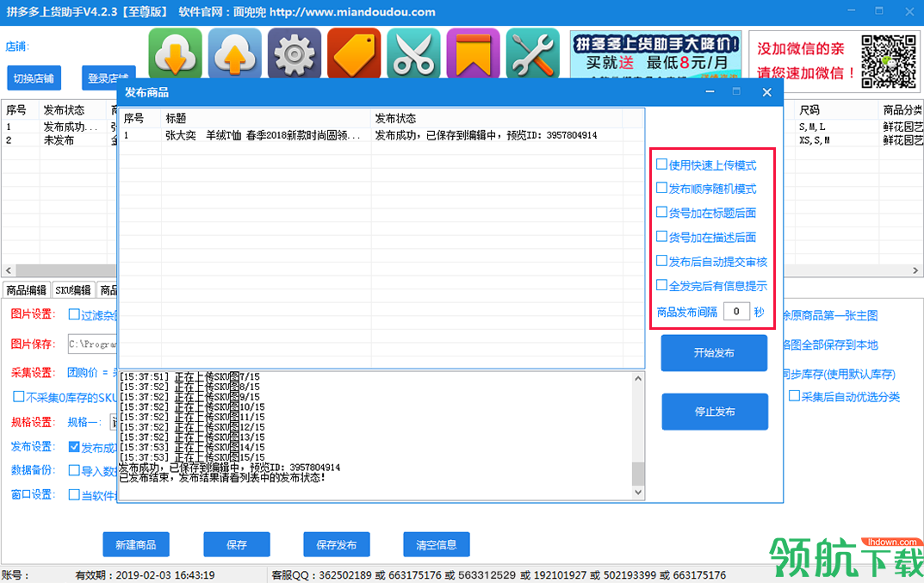This screenshot has height=583, width=924.
Task: Toggle 过滤 checkbox in 图片设置 row
Action: [x=74, y=314]
